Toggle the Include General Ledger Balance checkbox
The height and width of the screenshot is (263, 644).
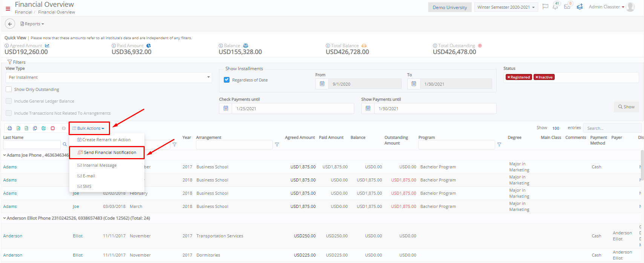tap(9, 101)
